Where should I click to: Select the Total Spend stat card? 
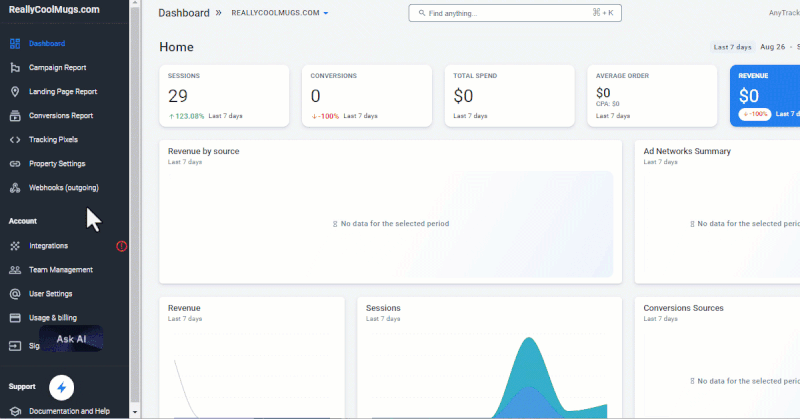(510, 96)
